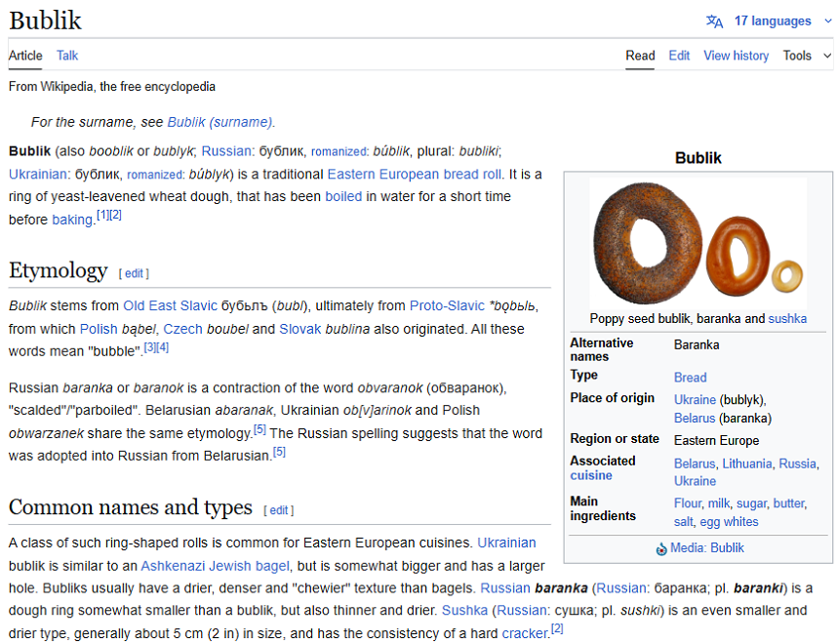Open the Ukrainian link before bublik is similar
837x644 pixels.
(506, 543)
